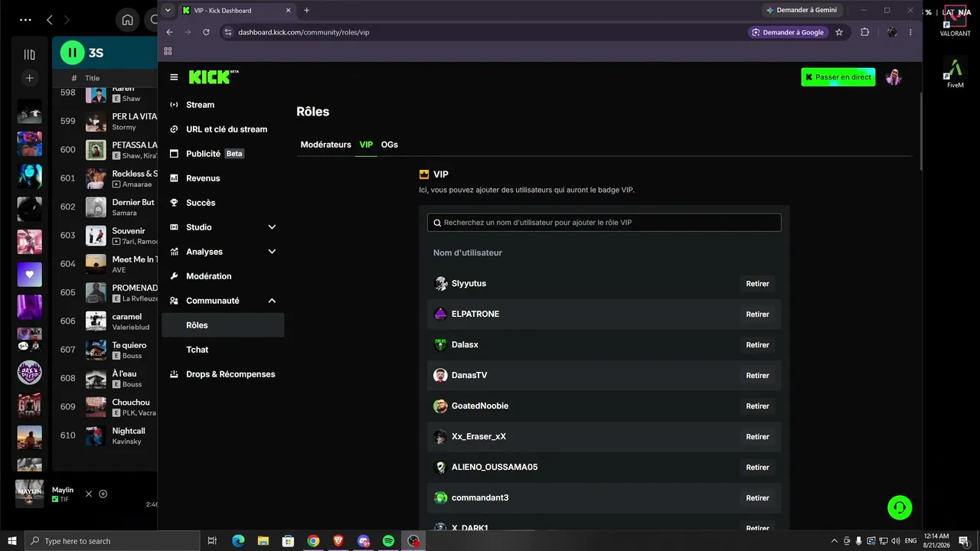Open the Windows Start menu
Screen dimensions: 980x551
(12, 541)
